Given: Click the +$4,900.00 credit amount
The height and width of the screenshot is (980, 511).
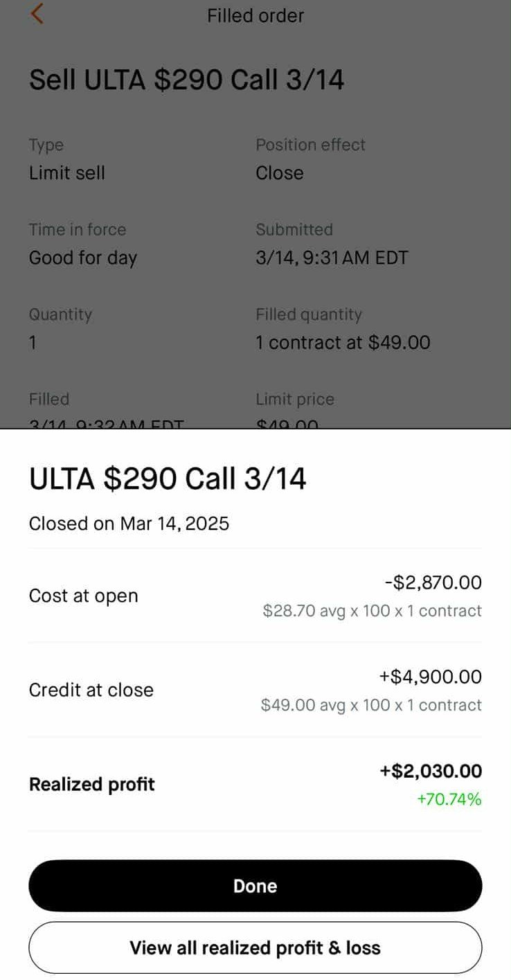Looking at the screenshot, I should 430,677.
